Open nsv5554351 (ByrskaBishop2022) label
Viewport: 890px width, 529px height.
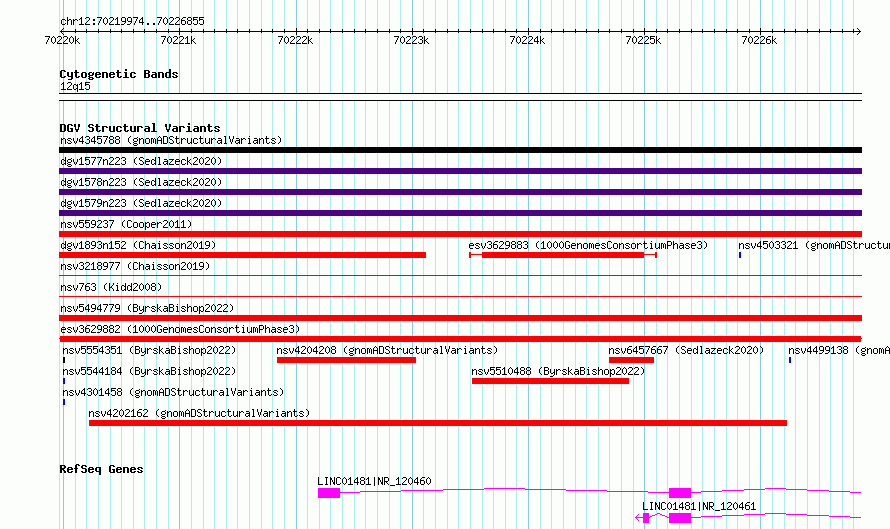click(x=149, y=350)
